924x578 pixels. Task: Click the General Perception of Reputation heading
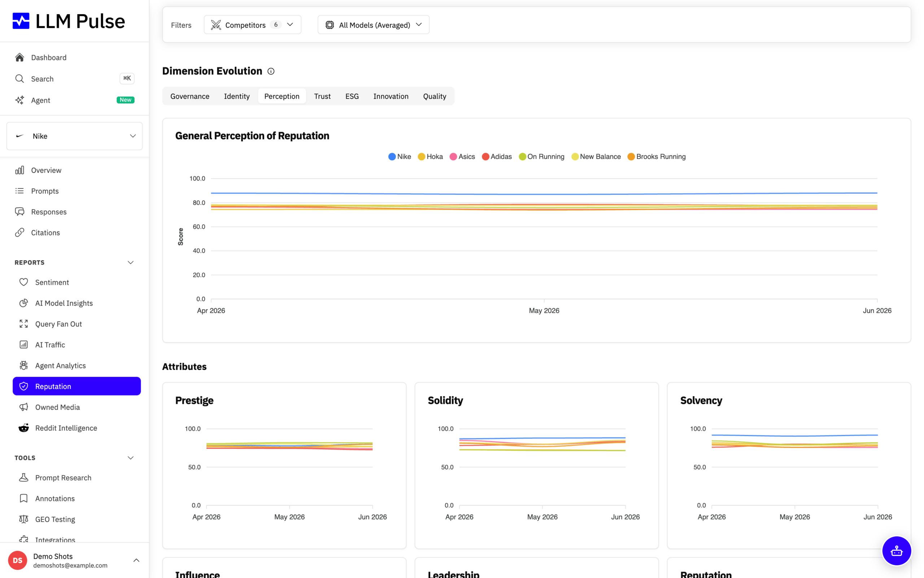(x=252, y=136)
